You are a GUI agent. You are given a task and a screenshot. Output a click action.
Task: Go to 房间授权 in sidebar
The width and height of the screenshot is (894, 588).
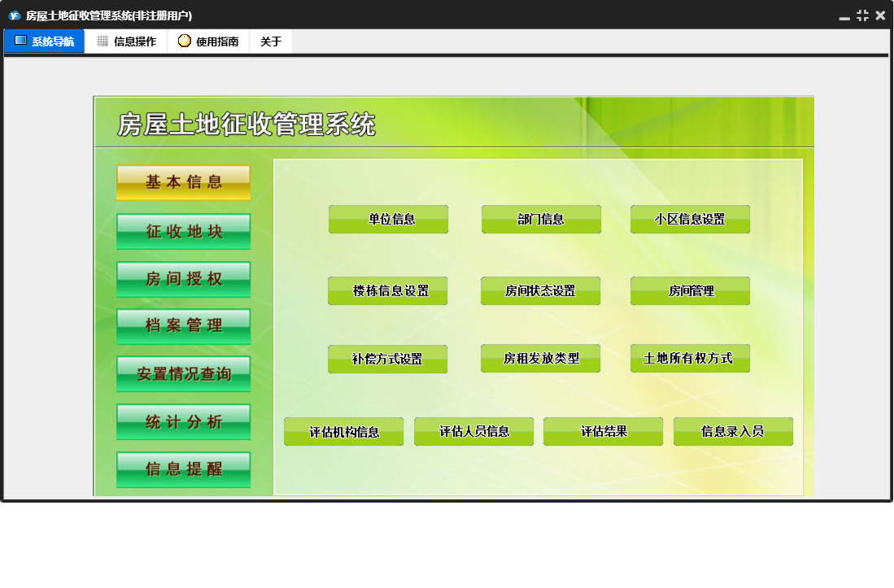click(184, 280)
